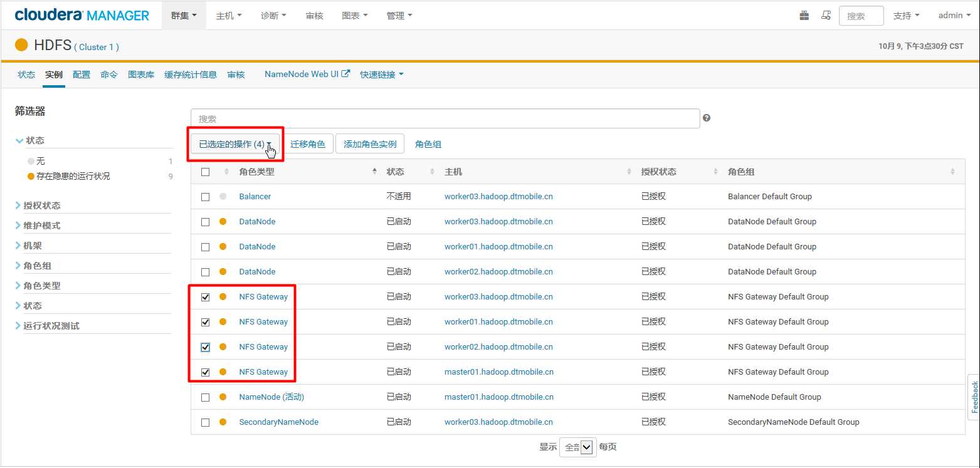980x468 pixels.
Task: Check the DataNode worker02 row checkbox
Action: click(x=205, y=272)
